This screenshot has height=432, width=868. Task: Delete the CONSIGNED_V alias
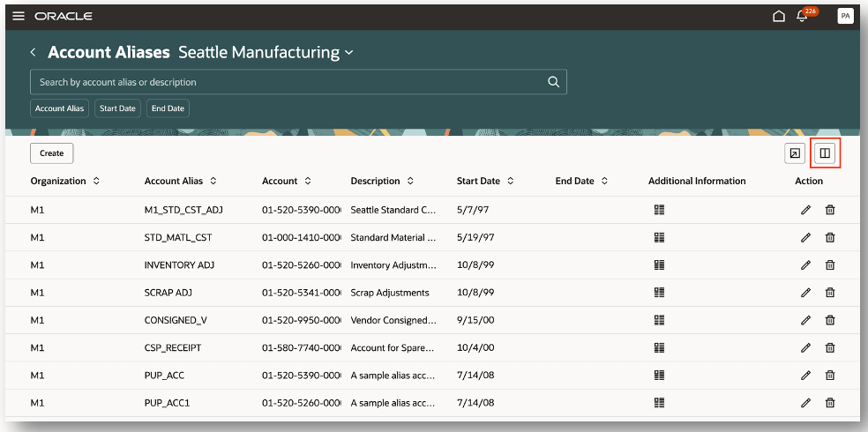(830, 320)
